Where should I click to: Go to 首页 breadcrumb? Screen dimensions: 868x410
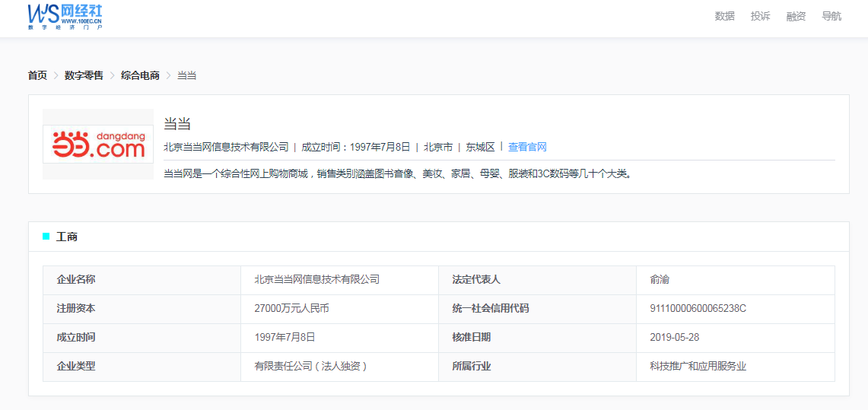37,75
